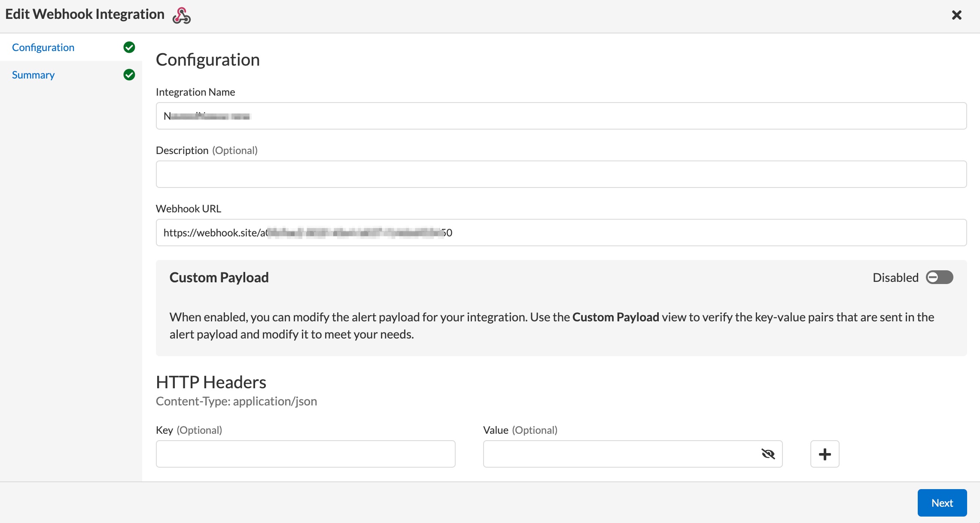Select the Webhook URL input field
The width and height of the screenshot is (980, 523).
pos(561,233)
